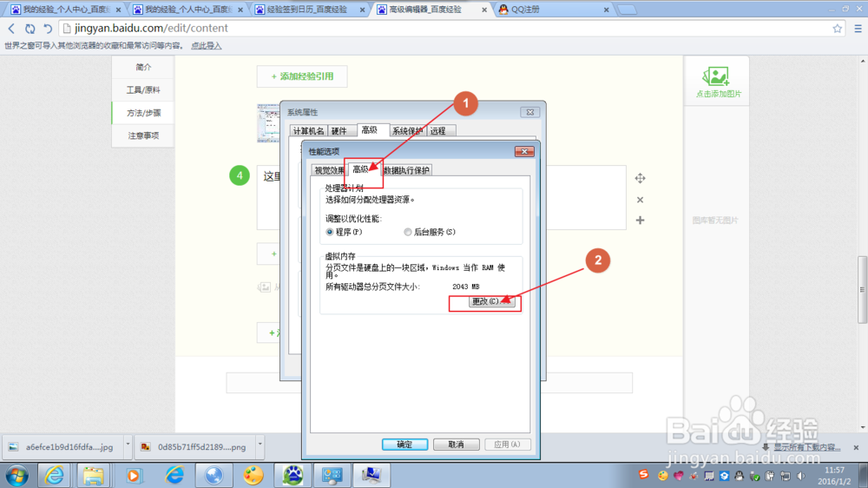Click the step image thumbnail behind dialog

pos(268,123)
